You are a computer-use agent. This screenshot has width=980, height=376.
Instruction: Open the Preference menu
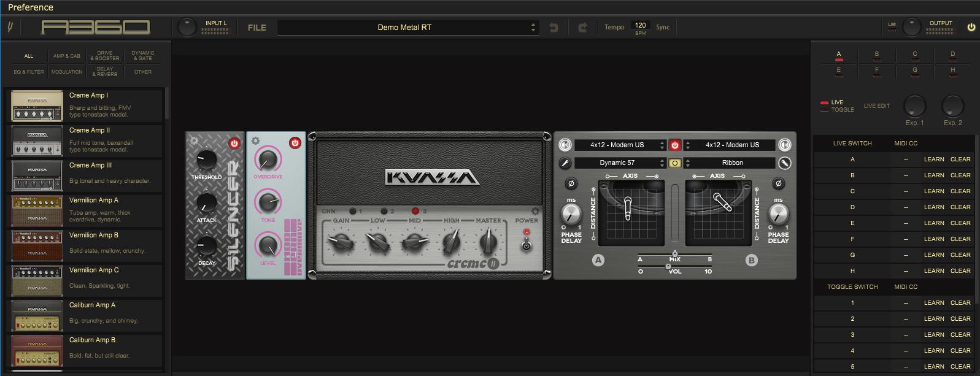(x=31, y=7)
